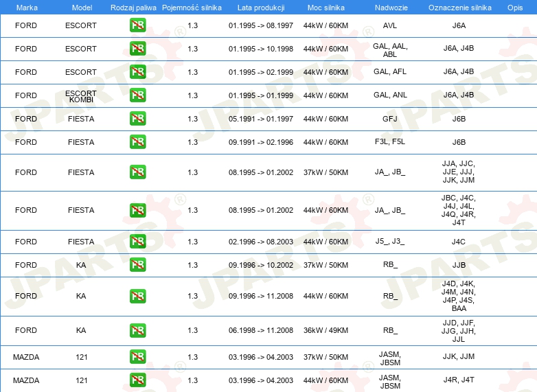Select the petrol icon in the Fiesta GFJ row
Viewport: 537px width, 392px height.
(x=137, y=119)
